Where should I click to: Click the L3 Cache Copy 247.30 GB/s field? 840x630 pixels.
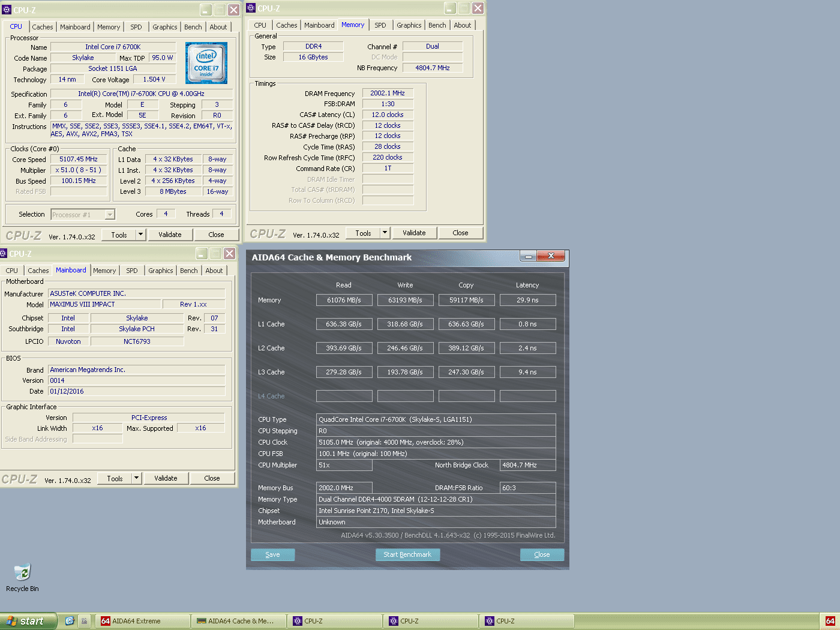coord(466,372)
